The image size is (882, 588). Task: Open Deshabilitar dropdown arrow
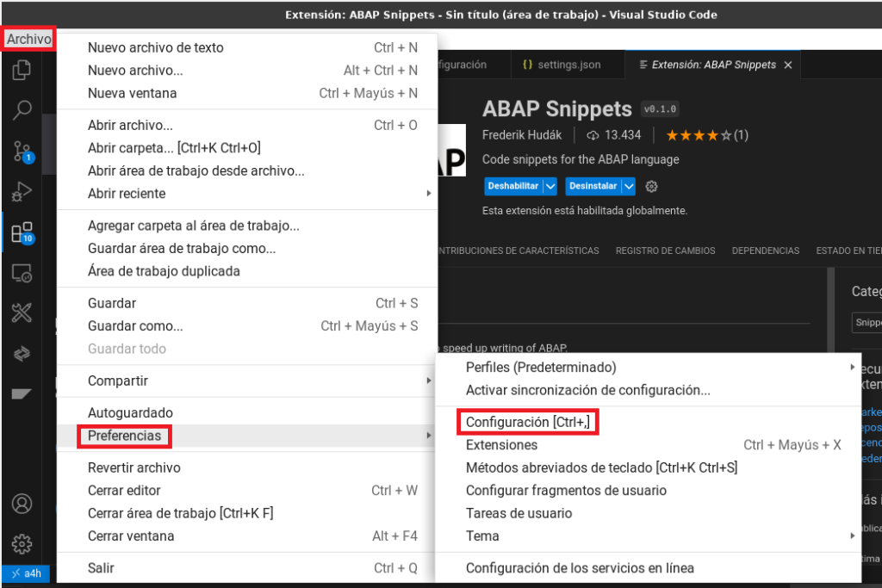[550, 187]
